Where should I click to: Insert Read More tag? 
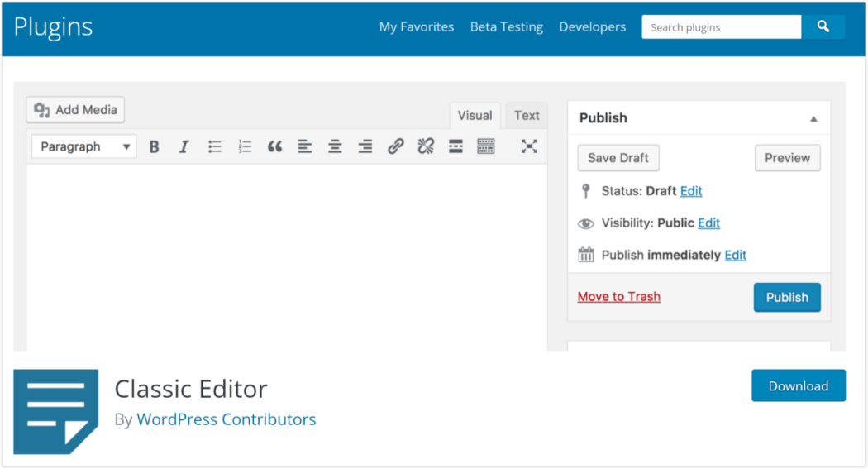455,146
